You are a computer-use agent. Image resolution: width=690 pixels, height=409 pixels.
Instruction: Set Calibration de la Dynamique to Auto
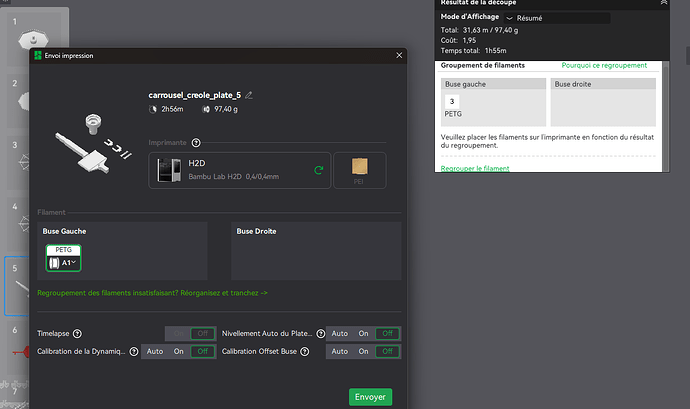click(154, 351)
